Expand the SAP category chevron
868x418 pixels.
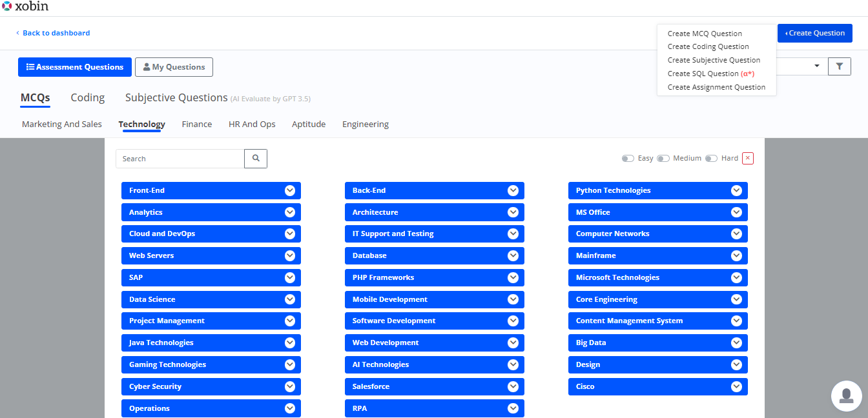pos(289,277)
